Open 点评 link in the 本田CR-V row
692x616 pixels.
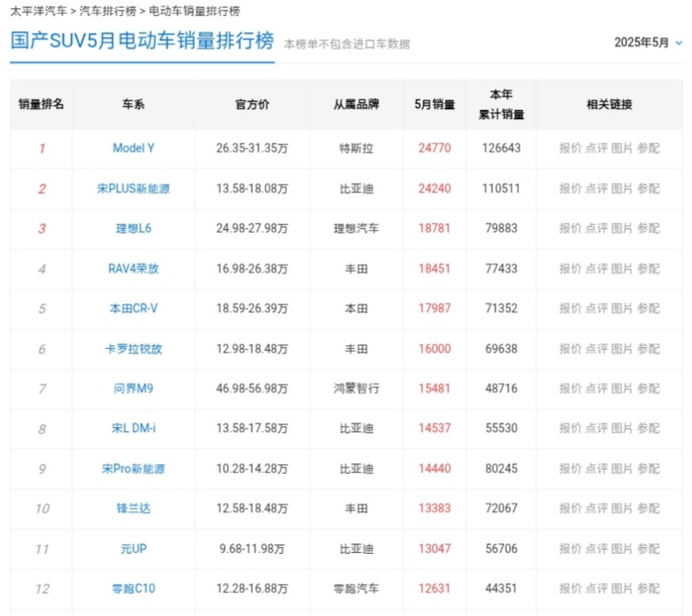pyautogui.click(x=596, y=308)
